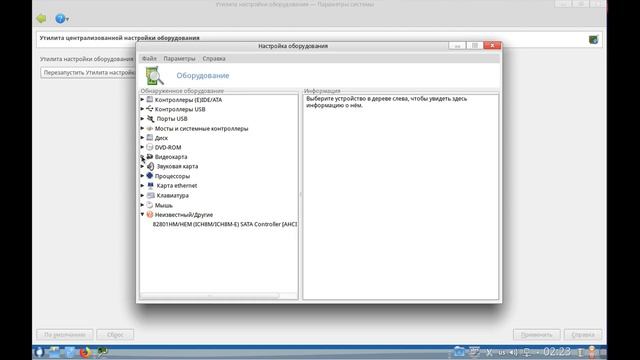Expand the Контроллеры USB node
The width and height of the screenshot is (640, 360).
tap(142, 109)
